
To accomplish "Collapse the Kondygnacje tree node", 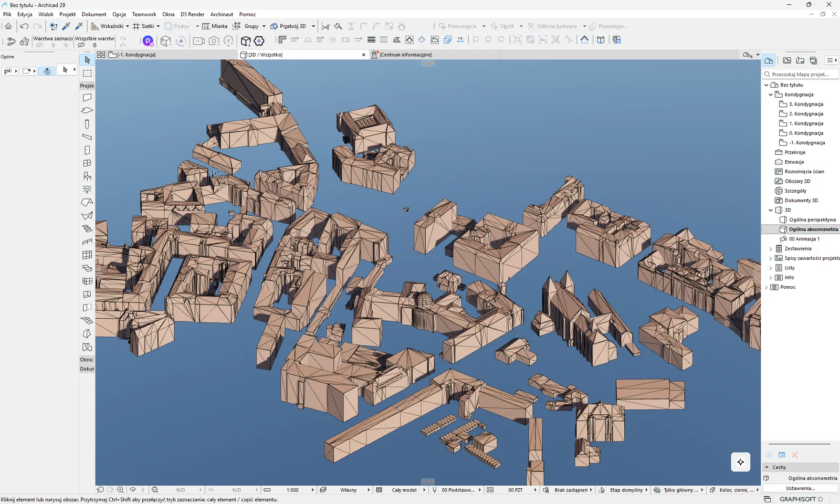I will pos(771,94).
